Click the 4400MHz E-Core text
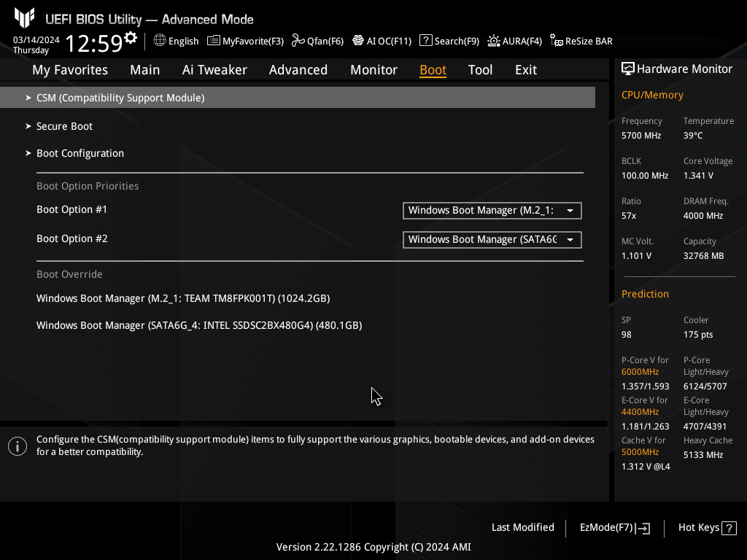This screenshot has height=560, width=747. point(640,412)
